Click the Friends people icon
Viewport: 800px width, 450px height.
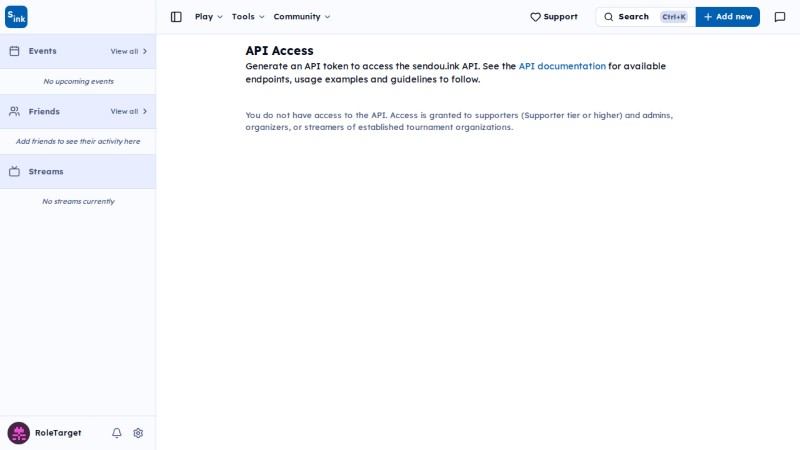[14, 111]
